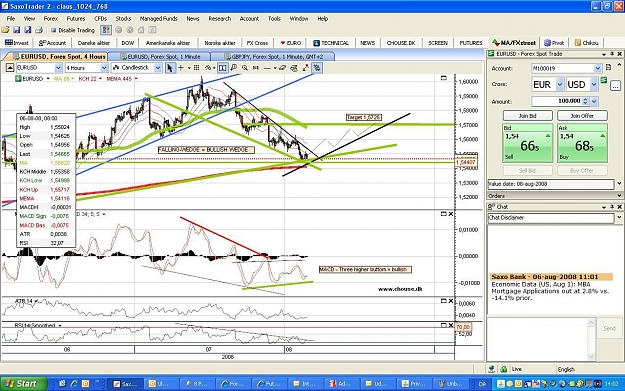This screenshot has height=391, width=625.
Task: Open the Futures menu
Action: pos(76,19)
